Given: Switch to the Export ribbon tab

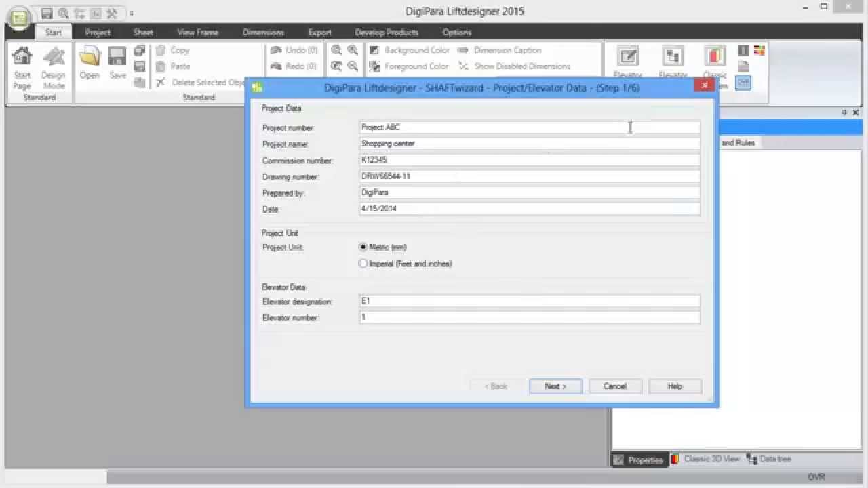Looking at the screenshot, I should pyautogui.click(x=320, y=33).
